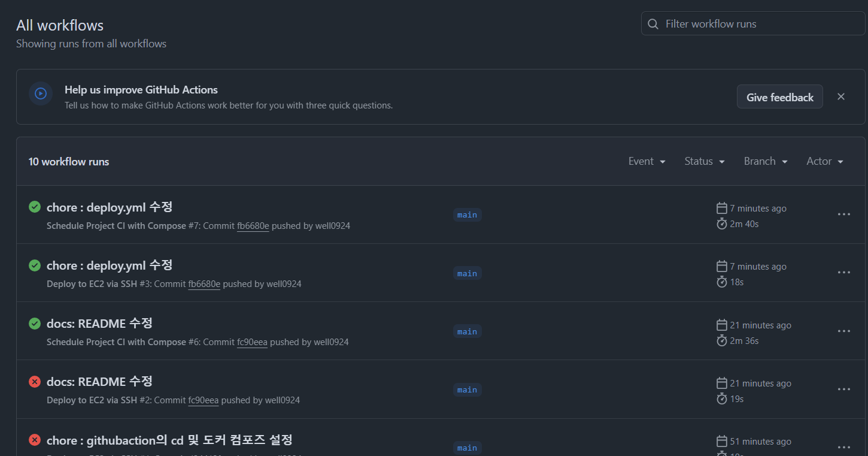Open 'docs: README 수정' run for Deploy #2
Image resolution: width=868 pixels, height=456 pixels.
(99, 382)
